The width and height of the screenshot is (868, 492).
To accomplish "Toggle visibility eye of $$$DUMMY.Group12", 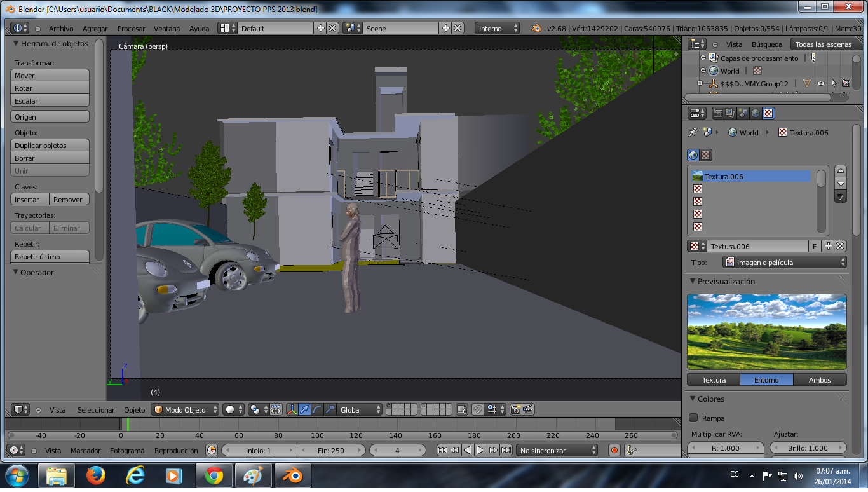I will pos(821,83).
